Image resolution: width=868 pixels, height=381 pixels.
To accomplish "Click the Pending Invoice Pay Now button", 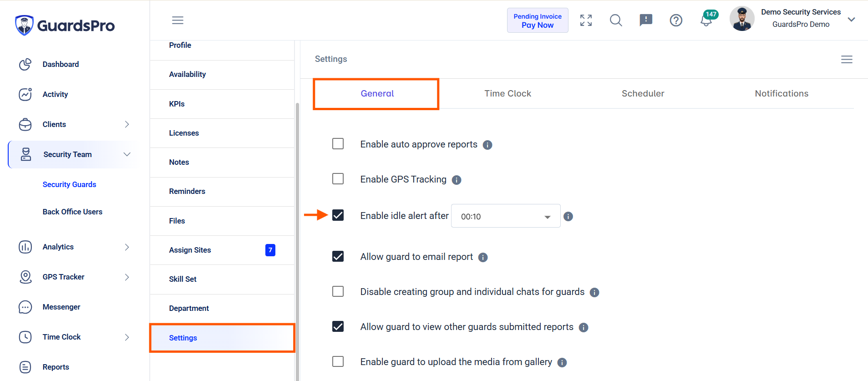I will [x=538, y=20].
